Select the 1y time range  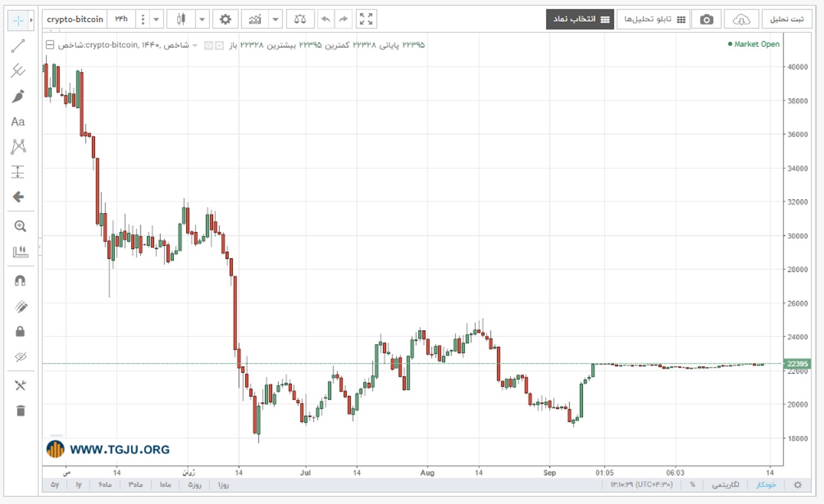[x=79, y=484]
